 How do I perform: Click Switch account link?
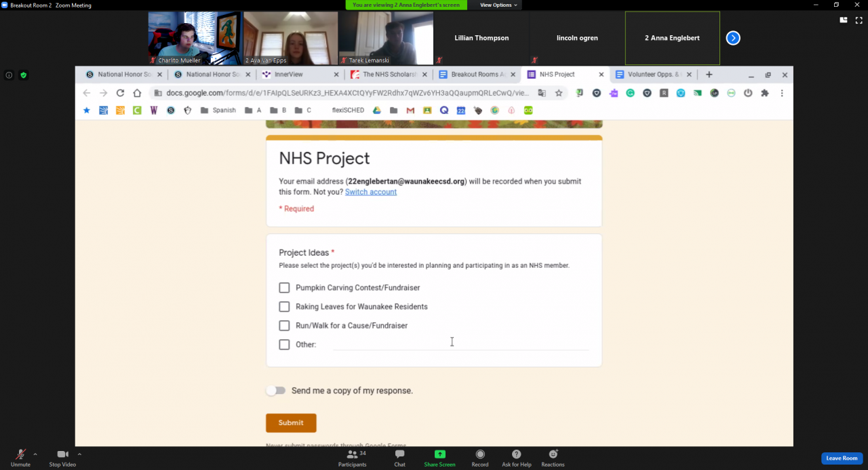[371, 192]
